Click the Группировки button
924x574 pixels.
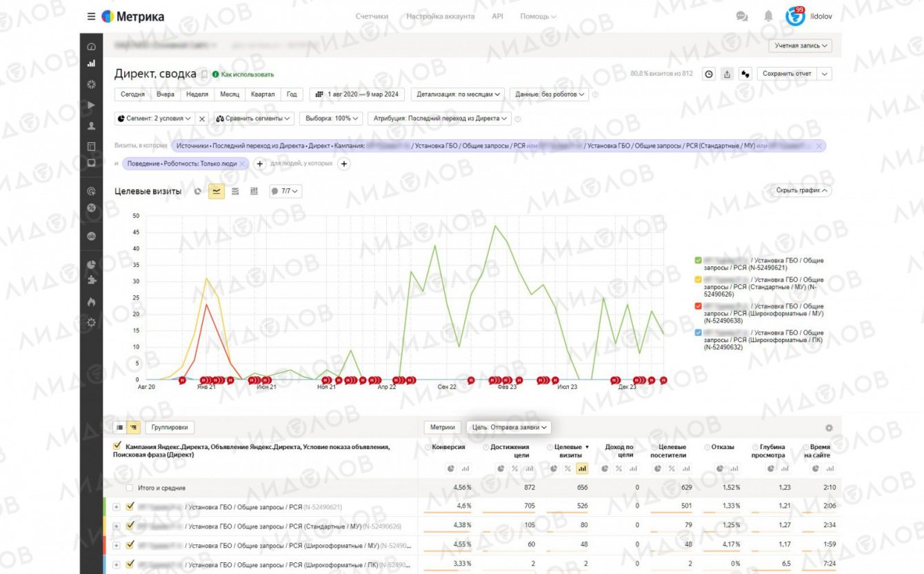click(170, 428)
